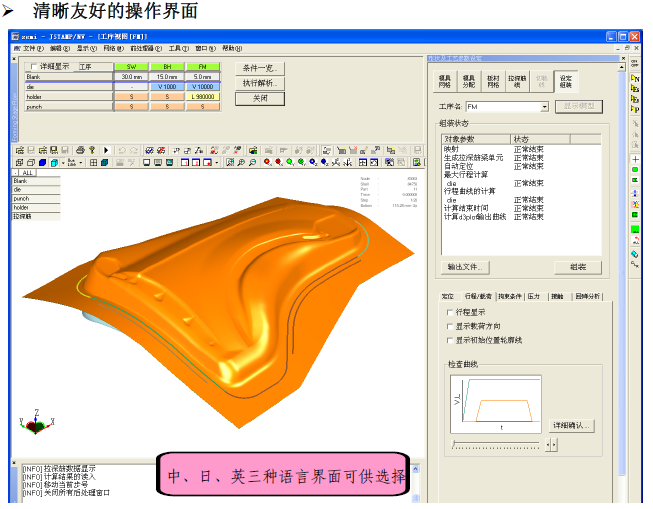
Task: Click first blue Z-axis rotate icon
Action: coord(313,162)
